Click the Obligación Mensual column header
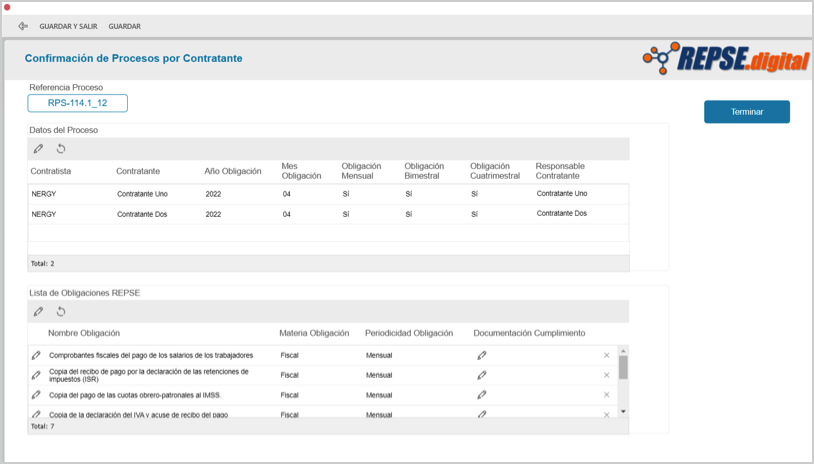The image size is (814, 464). tap(361, 171)
